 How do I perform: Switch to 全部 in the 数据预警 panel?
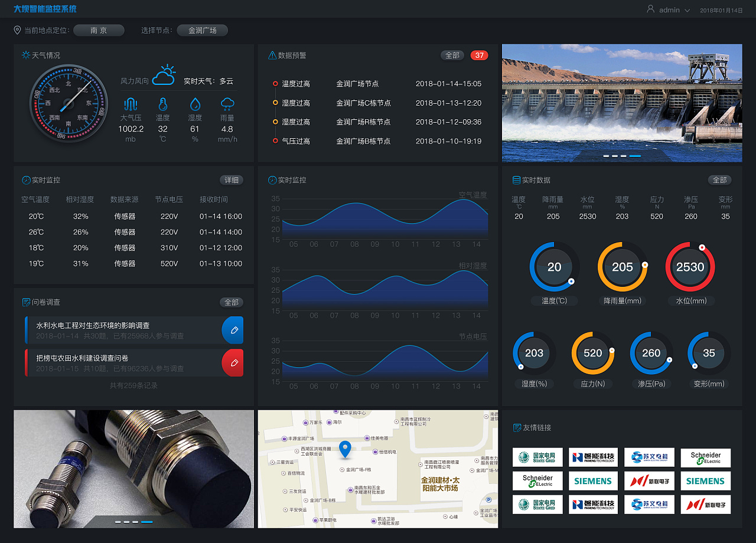[452, 55]
